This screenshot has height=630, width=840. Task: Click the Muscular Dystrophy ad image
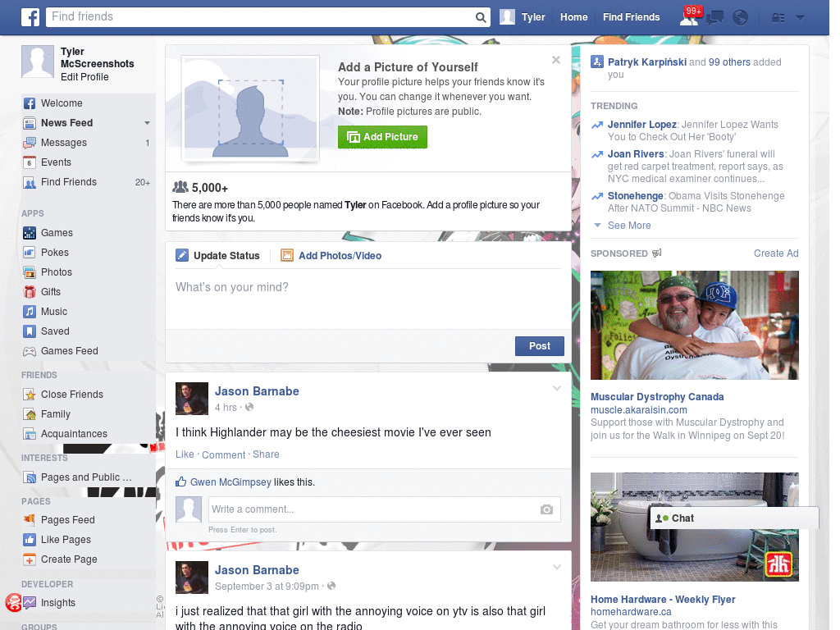[694, 325]
